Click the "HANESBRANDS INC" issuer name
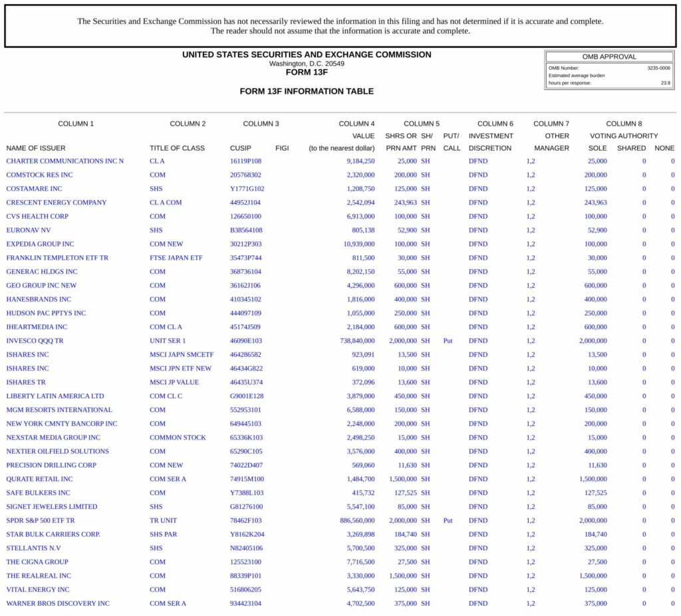Image resolution: width=681 pixels, height=616 pixels. (39, 300)
